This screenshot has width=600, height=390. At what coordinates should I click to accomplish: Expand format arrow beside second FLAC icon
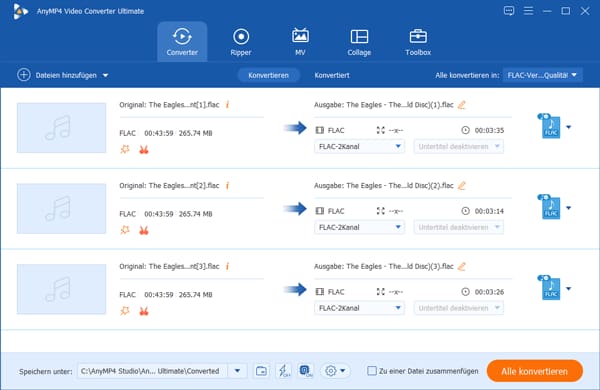coord(569,208)
